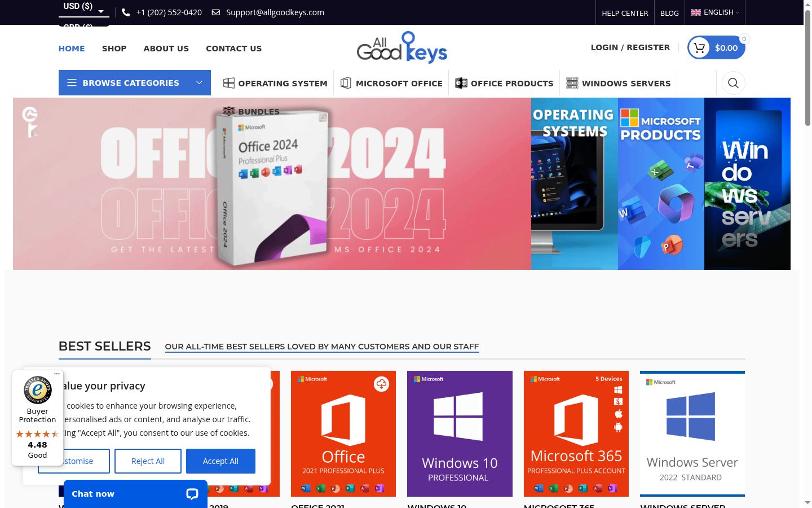The width and height of the screenshot is (812, 508).
Task: Click the Browse Categories hamburger icon
Action: pos(72,82)
